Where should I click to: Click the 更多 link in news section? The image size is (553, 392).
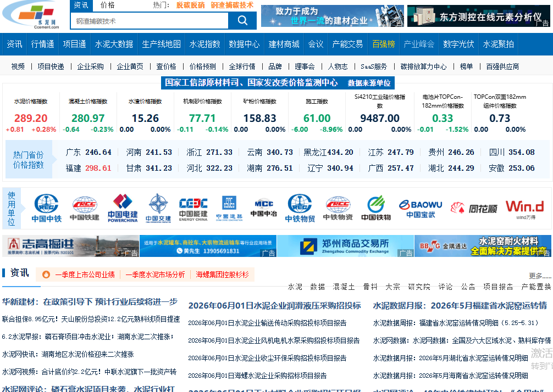click(x=540, y=276)
